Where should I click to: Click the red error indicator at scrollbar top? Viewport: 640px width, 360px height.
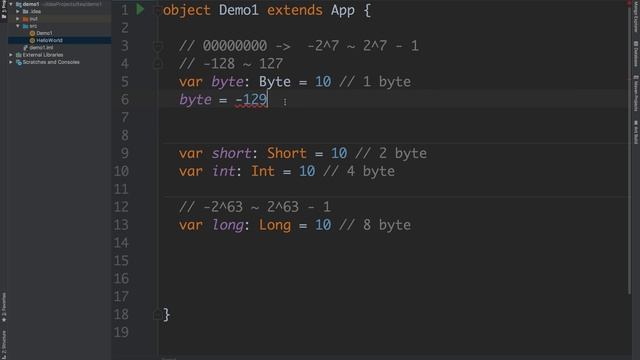pos(629,2)
